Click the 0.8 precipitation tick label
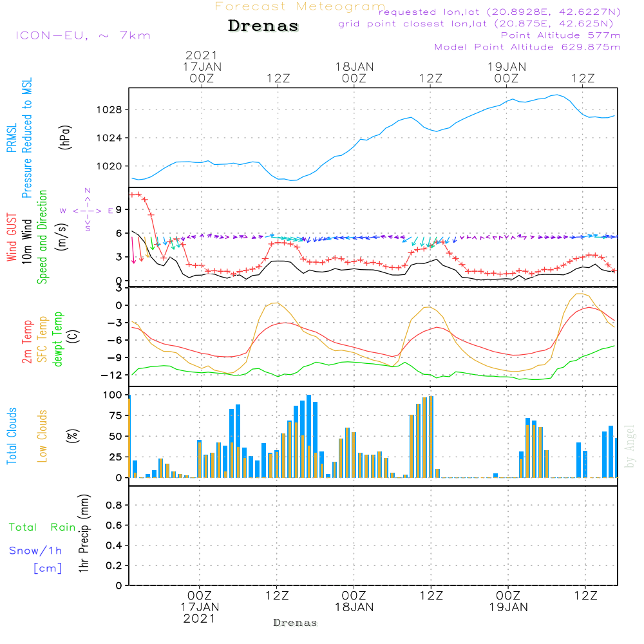This screenshot has height=644, width=644. pos(114,505)
